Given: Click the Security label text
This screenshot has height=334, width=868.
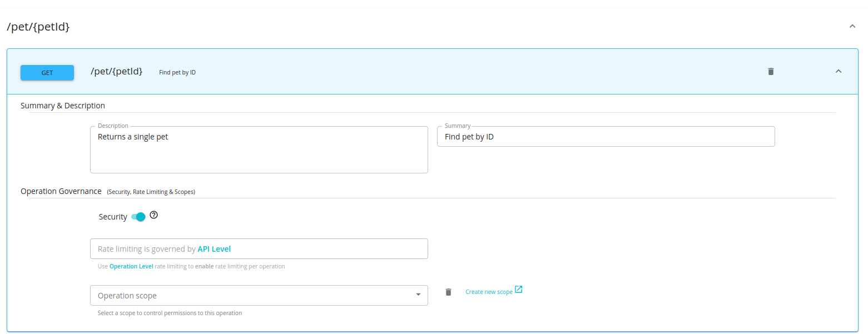Looking at the screenshot, I should pyautogui.click(x=113, y=217).
